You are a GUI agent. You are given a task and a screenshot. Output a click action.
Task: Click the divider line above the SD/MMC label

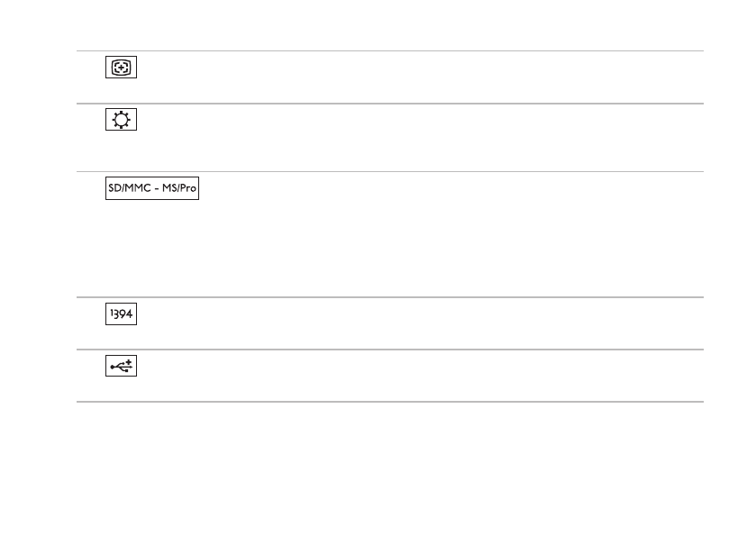[x=390, y=171]
